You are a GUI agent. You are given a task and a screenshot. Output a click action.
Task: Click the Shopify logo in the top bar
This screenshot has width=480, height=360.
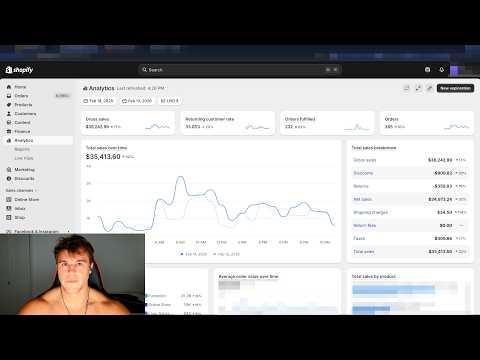(19, 70)
